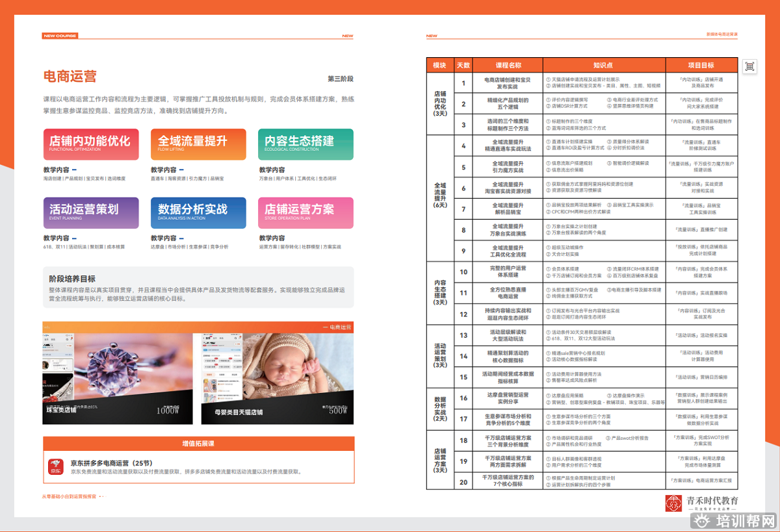The width and height of the screenshot is (780, 532).
Task: Click day 5 course 引力魔方实战
Action: click(508, 166)
